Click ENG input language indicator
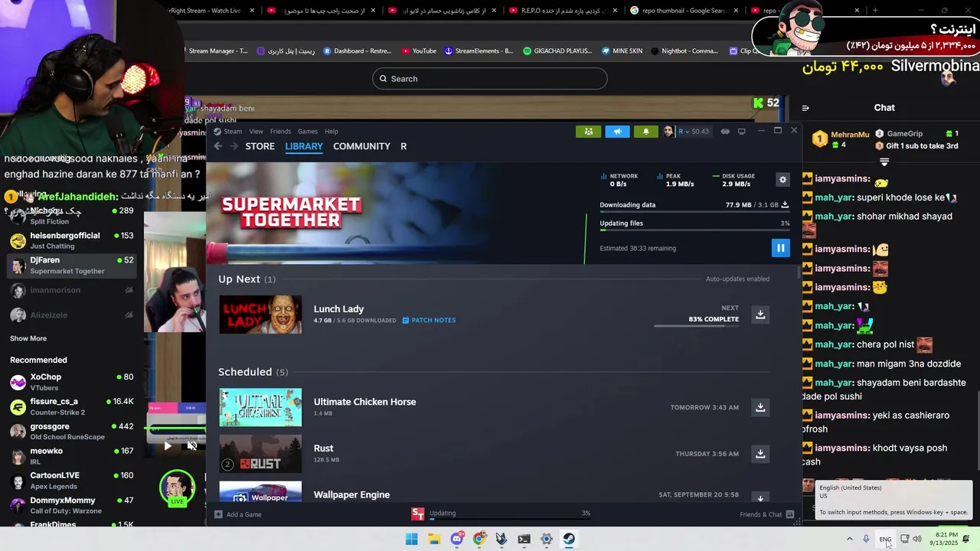 click(885, 540)
